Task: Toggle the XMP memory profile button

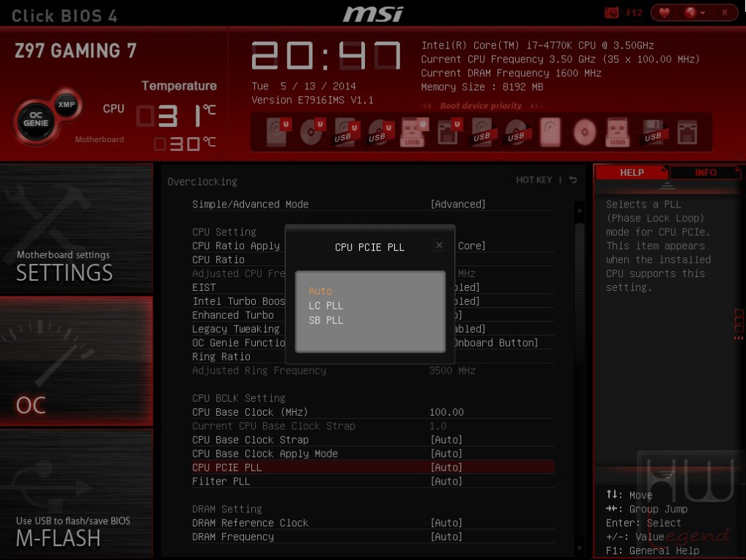Action: (66, 104)
